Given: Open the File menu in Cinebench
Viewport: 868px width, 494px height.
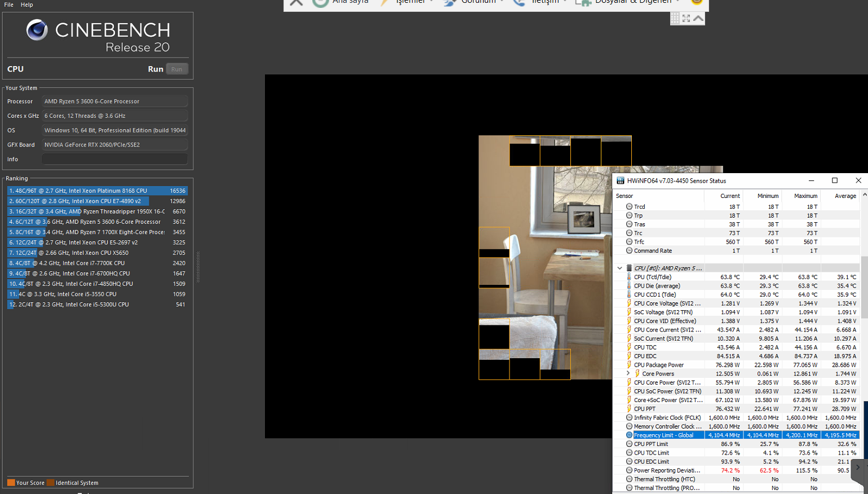Looking at the screenshot, I should tap(9, 5).
